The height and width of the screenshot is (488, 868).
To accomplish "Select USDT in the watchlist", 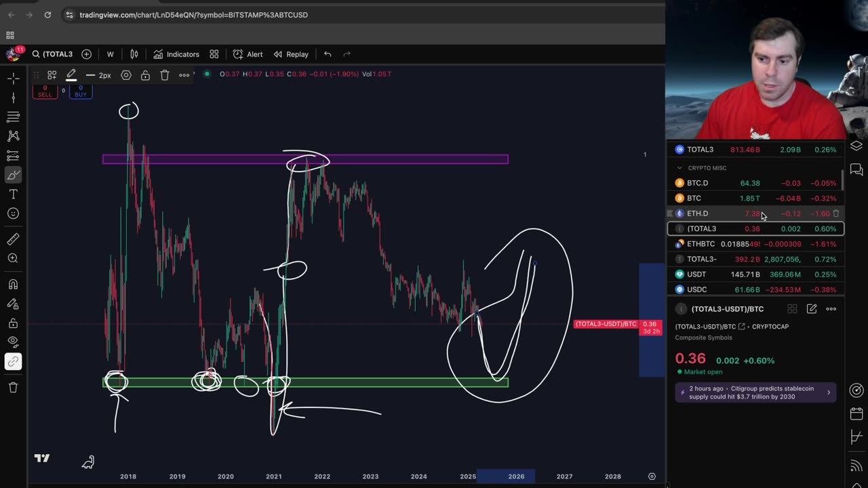I will [755, 274].
